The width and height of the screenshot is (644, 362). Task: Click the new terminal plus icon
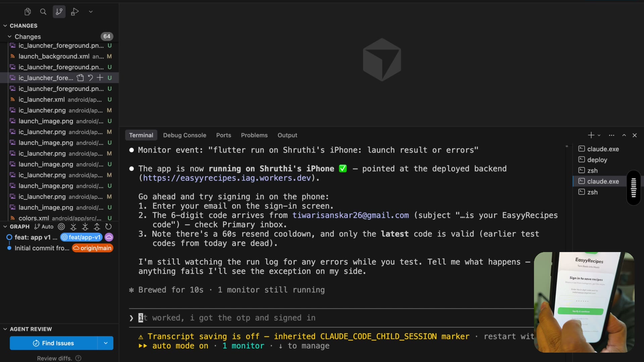tap(591, 135)
